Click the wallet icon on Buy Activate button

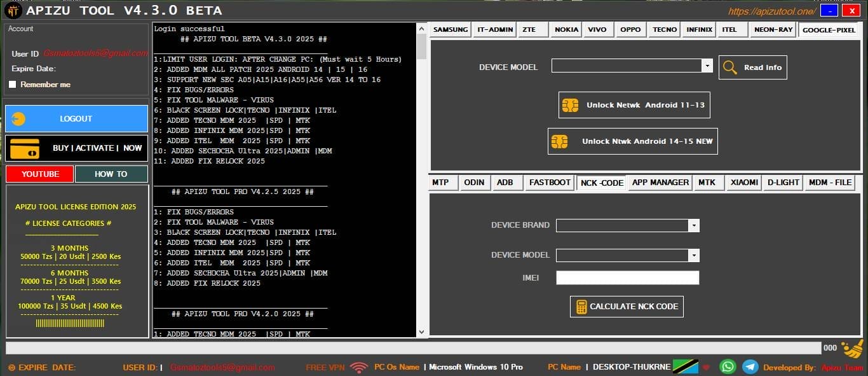24,148
